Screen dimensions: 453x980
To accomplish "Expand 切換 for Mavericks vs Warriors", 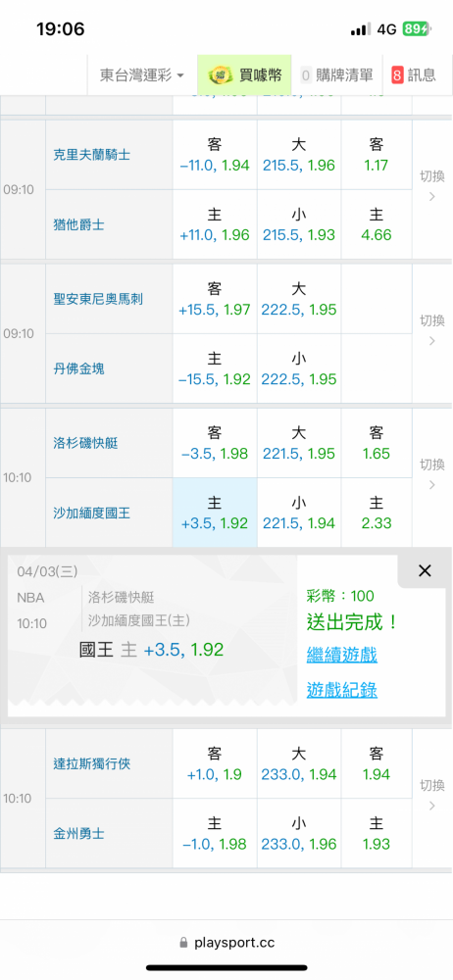I will (x=431, y=796).
